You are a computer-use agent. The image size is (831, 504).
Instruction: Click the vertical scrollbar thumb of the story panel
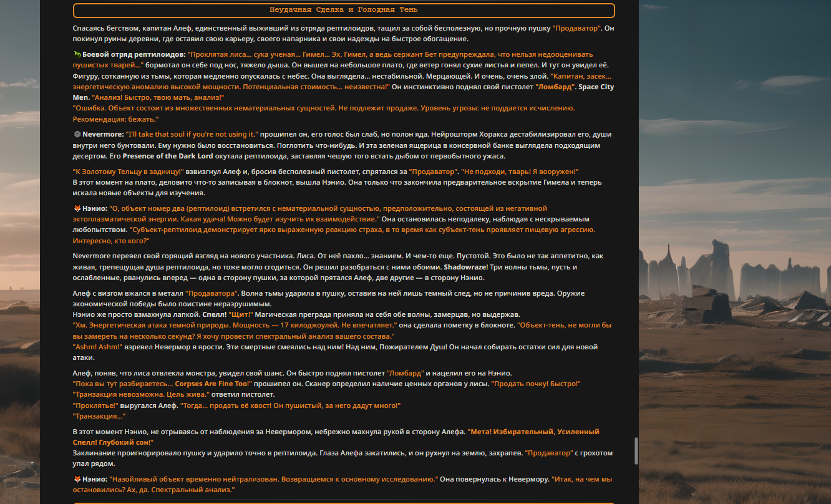pos(636,450)
